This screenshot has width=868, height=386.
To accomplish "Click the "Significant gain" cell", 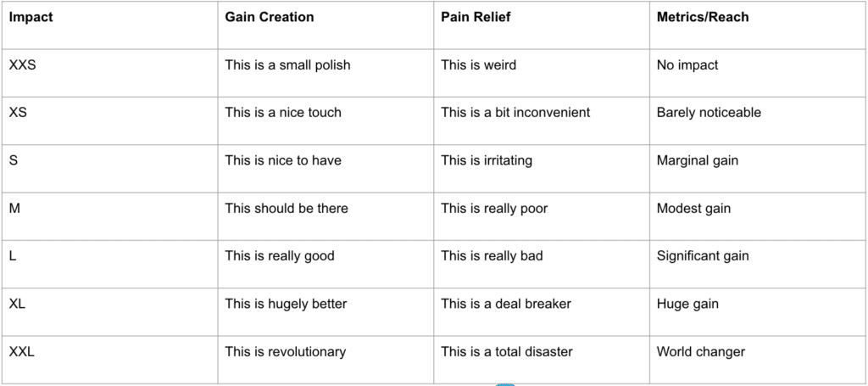I will (703, 255).
